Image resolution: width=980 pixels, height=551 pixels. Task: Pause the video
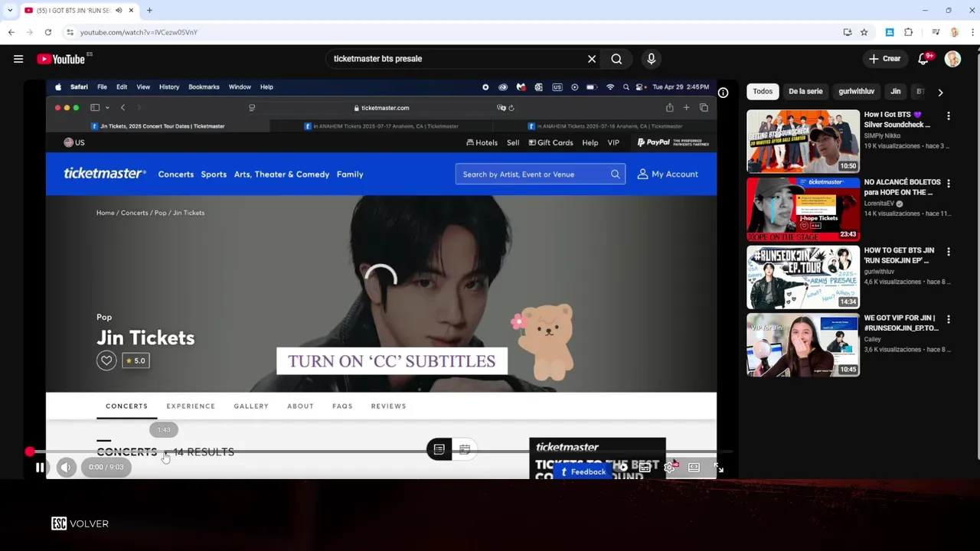click(x=40, y=468)
